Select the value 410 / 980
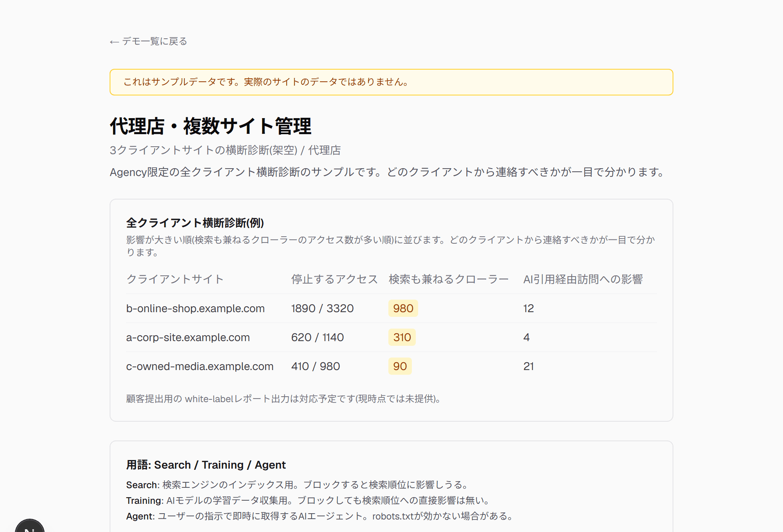Viewport: 783px width, 532px height. (x=316, y=366)
